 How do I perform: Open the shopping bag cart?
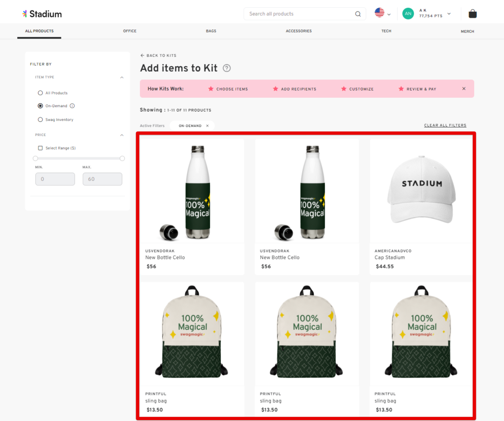click(472, 14)
